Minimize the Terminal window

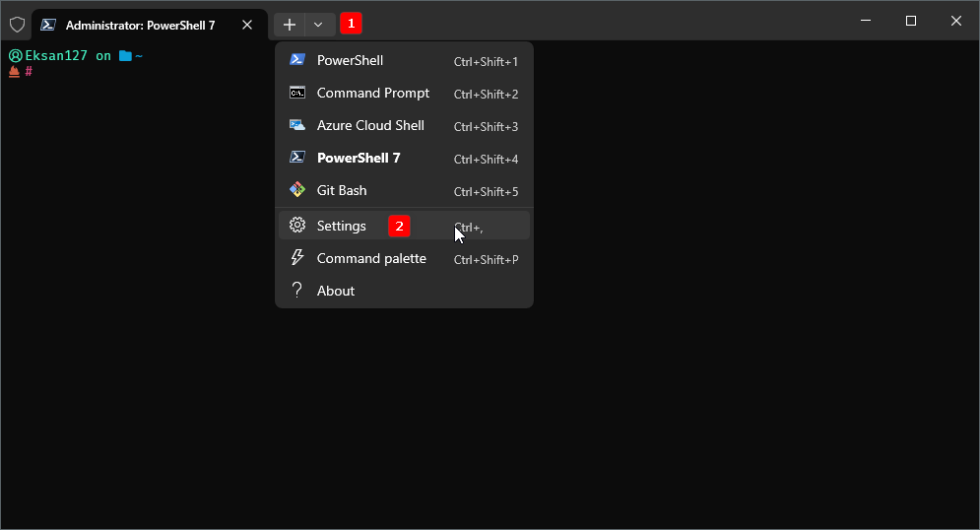pyautogui.click(x=866, y=21)
